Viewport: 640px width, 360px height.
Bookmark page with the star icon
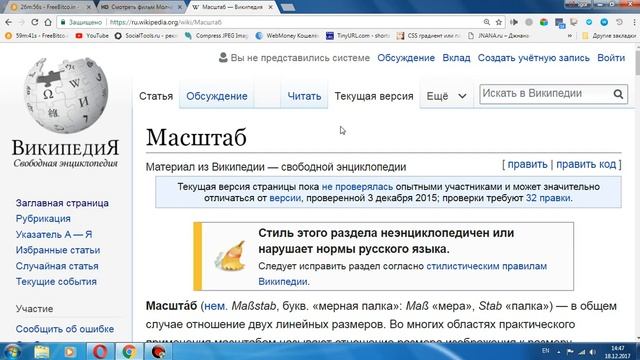point(498,22)
